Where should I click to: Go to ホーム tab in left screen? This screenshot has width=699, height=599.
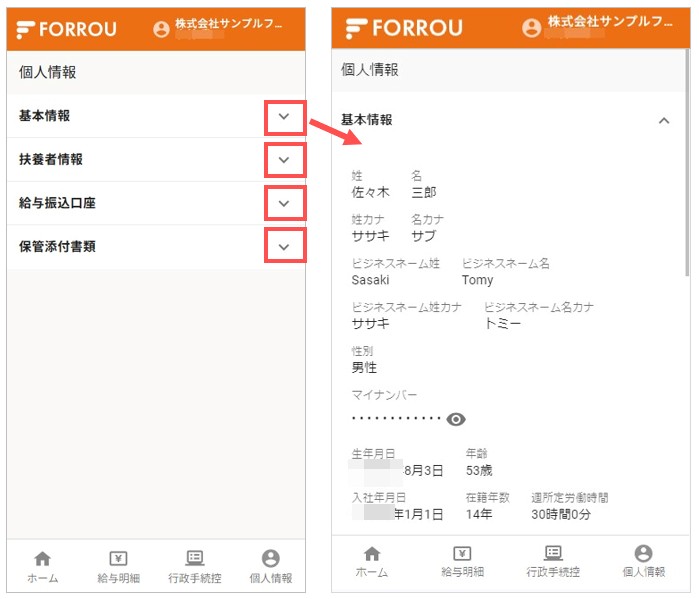pos(43,566)
